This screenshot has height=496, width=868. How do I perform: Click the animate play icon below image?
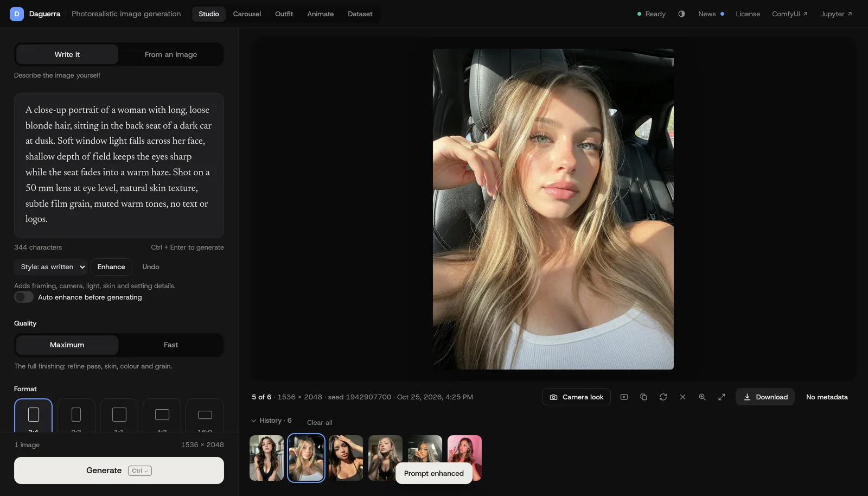[624, 397]
